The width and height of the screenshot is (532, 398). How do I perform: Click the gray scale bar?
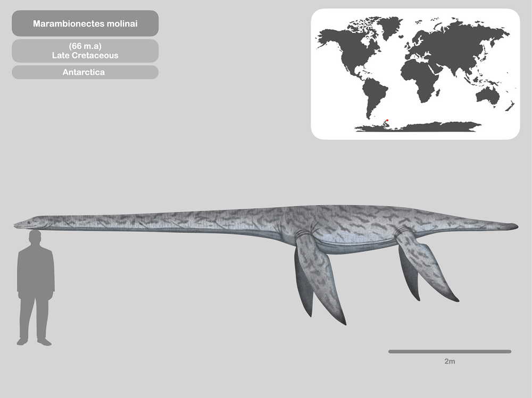(x=450, y=351)
